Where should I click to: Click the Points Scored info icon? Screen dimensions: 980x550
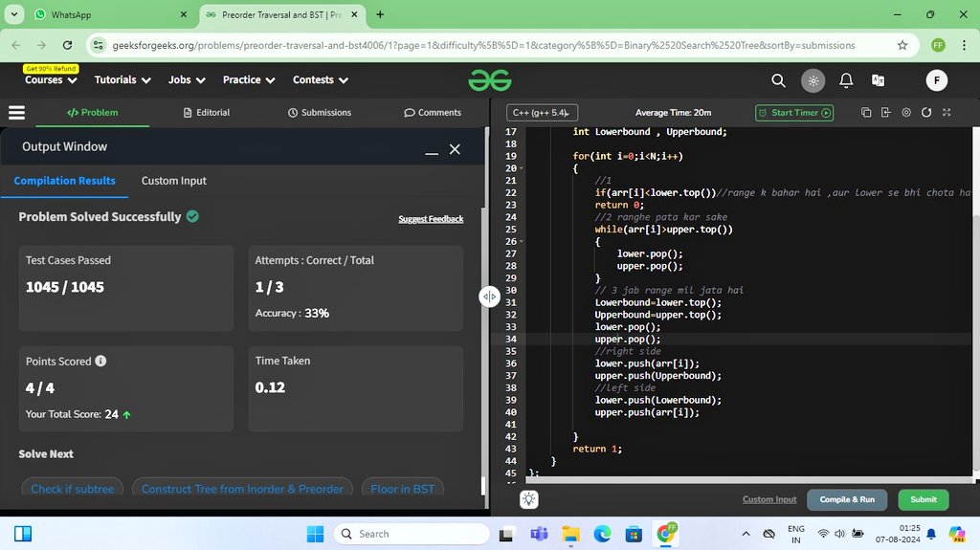tap(100, 361)
